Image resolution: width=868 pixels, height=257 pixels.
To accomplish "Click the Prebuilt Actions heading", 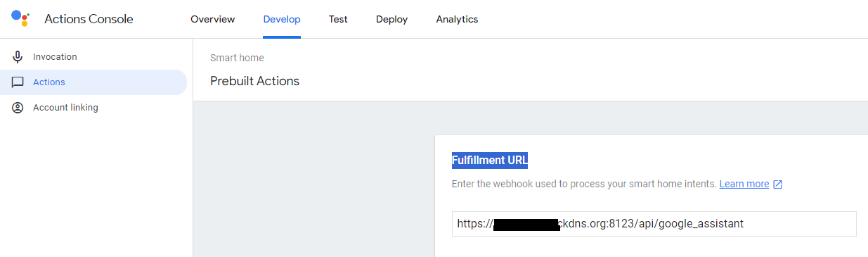I will [x=254, y=81].
